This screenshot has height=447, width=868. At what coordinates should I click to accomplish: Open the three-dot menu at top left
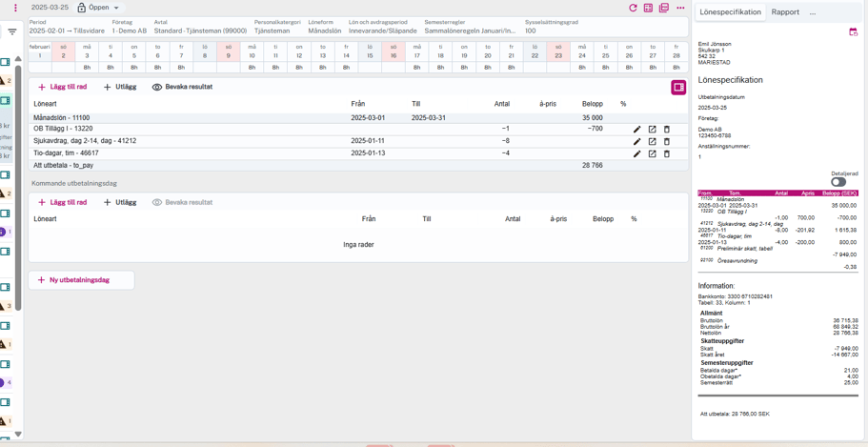click(x=15, y=8)
